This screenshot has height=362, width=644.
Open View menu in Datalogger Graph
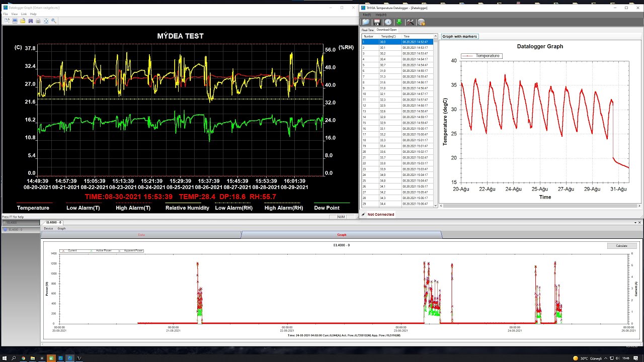pos(15,14)
